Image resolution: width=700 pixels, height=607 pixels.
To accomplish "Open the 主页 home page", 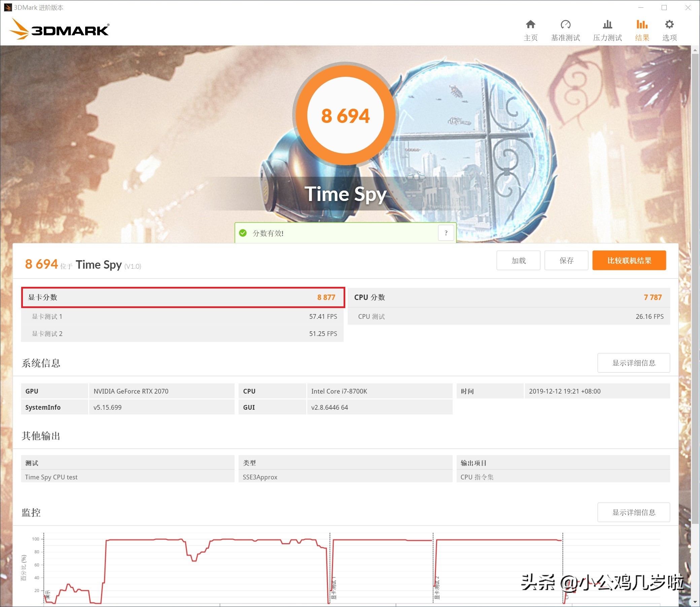I will [530, 30].
